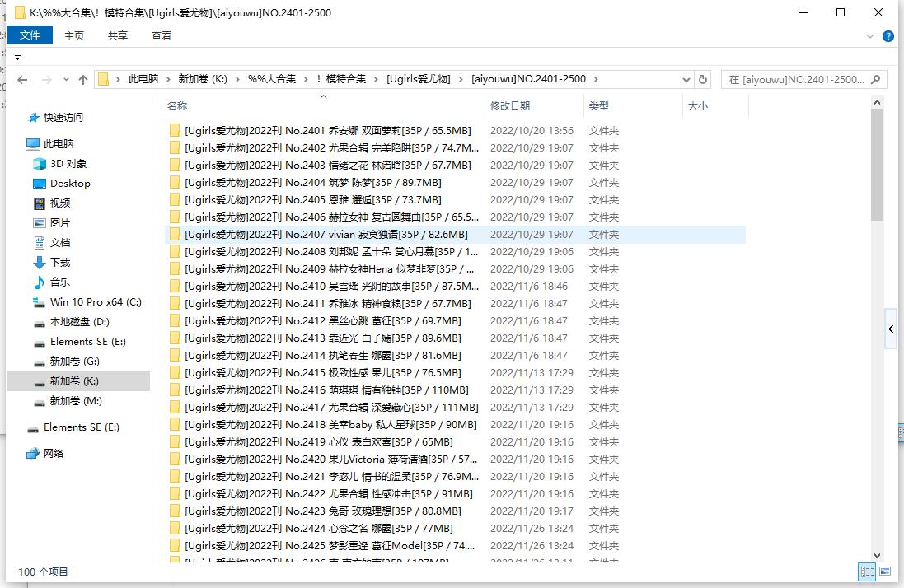Switch to large thumbnails view icon
The image size is (904, 588).
885,572
